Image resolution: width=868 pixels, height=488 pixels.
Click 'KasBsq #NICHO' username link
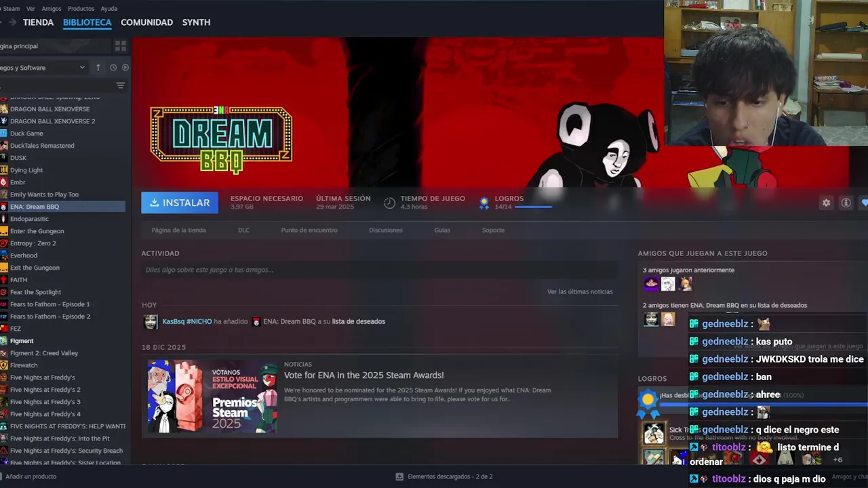(187, 322)
